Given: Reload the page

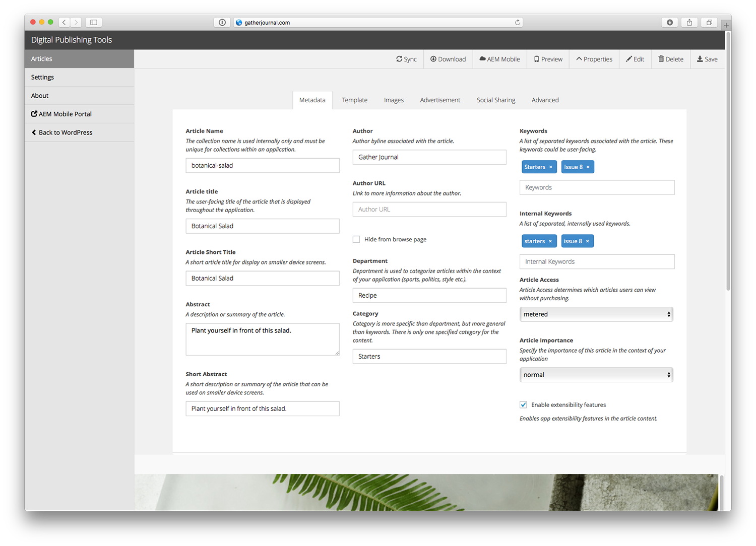Looking at the screenshot, I should pyautogui.click(x=517, y=22).
